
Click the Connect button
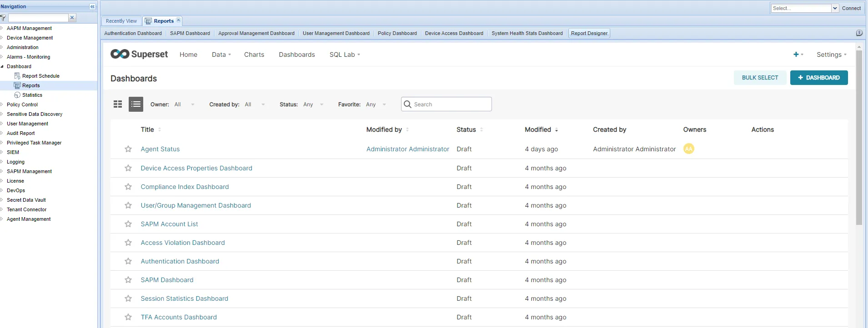tap(851, 8)
